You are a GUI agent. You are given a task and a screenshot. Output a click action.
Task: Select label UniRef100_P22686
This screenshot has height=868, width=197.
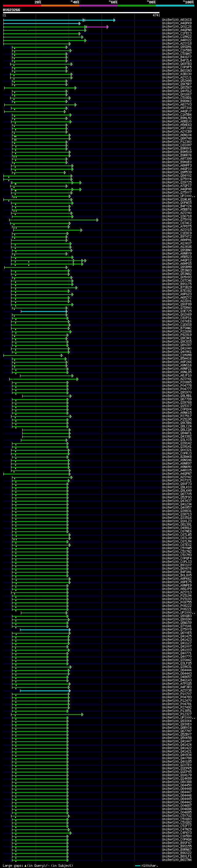click(x=177, y=332)
